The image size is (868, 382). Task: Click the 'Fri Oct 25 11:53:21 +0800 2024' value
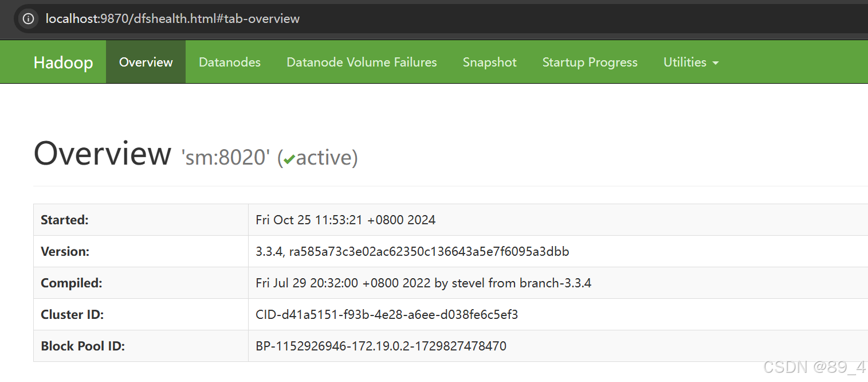[x=345, y=220]
